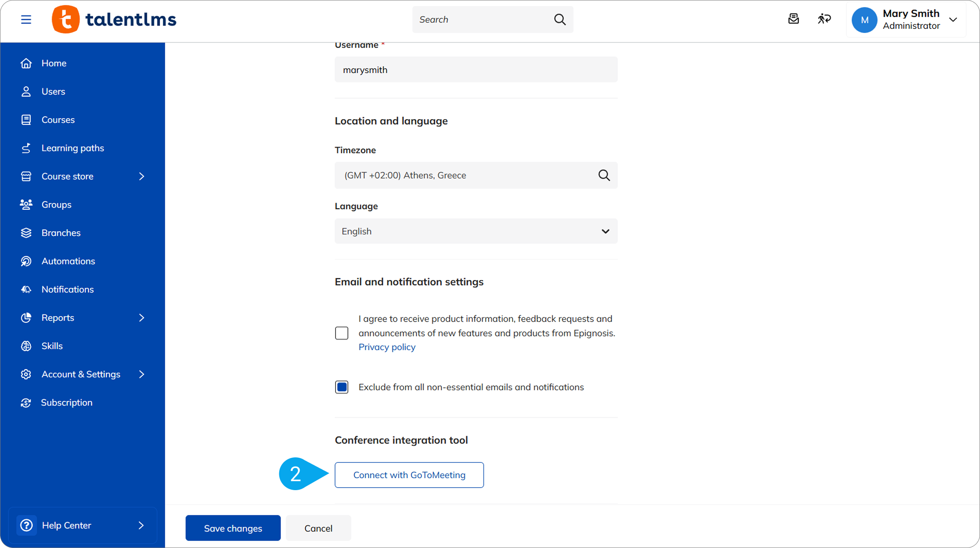
Task: Click Connect with GoToMeeting button
Action: click(x=409, y=475)
